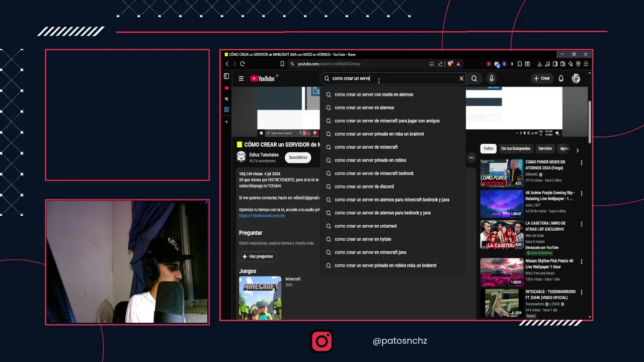Image resolution: width=644 pixels, height=362 pixels.
Task: Go to YouTube home via logo
Action: [263, 78]
